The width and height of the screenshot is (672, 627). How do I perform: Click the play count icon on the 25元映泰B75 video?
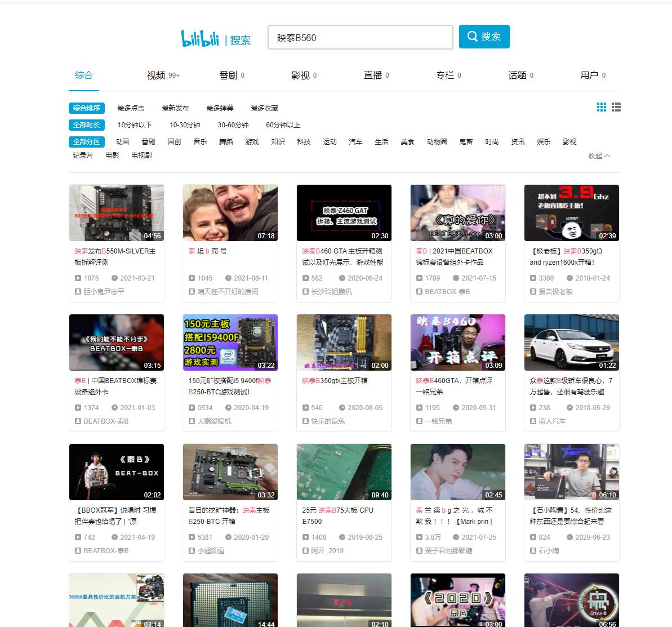pos(305,537)
